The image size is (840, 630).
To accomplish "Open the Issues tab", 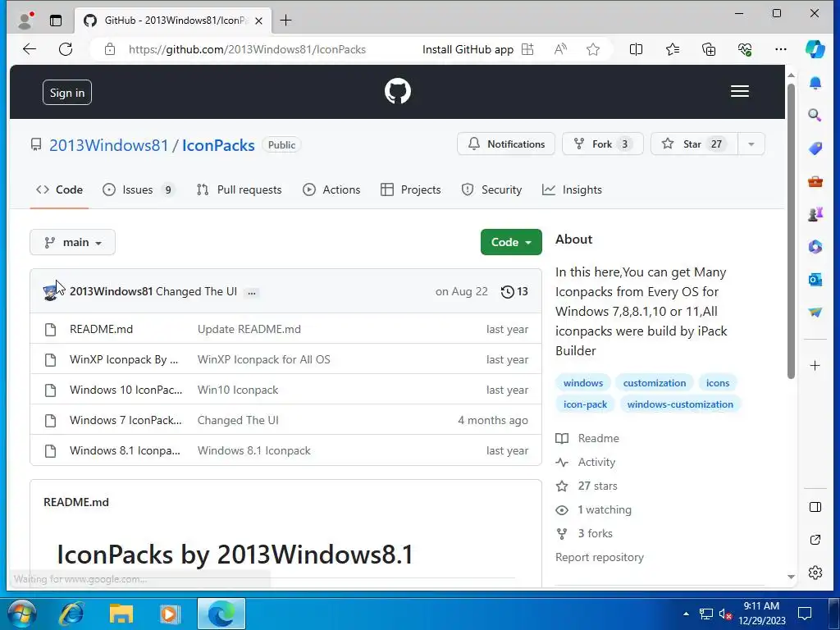I will [x=138, y=189].
